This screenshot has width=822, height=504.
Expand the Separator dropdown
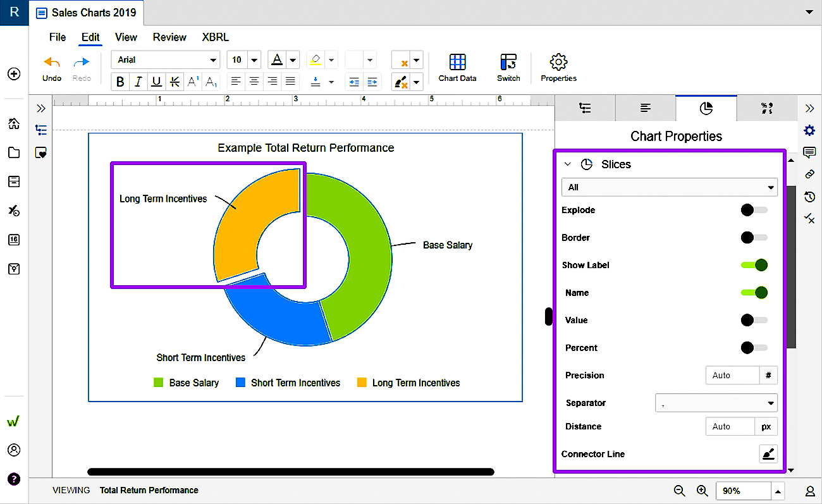(x=716, y=403)
